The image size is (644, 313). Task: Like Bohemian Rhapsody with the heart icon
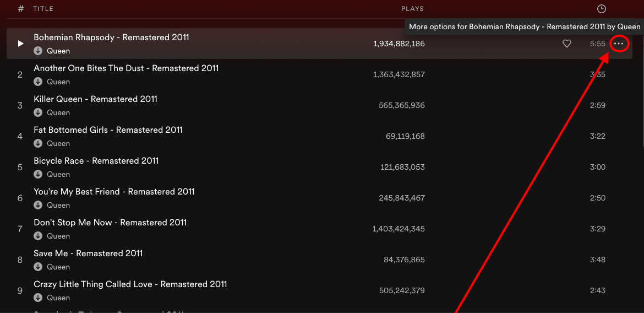point(567,44)
